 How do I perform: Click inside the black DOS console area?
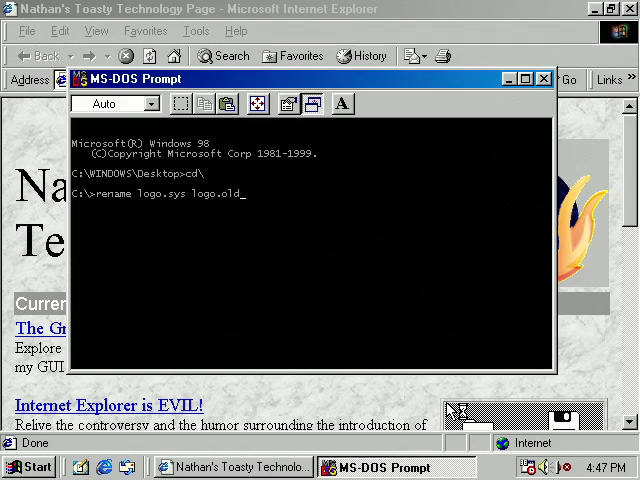pyautogui.click(x=311, y=243)
